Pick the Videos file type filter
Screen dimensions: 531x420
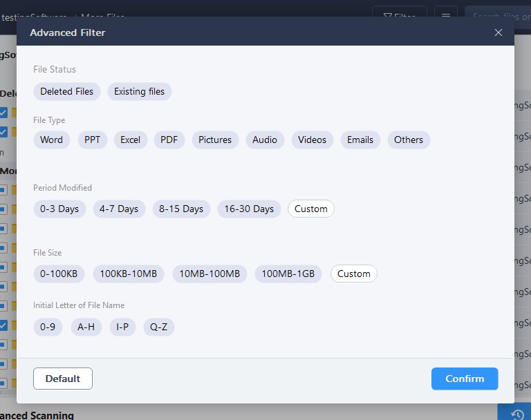[x=313, y=140]
